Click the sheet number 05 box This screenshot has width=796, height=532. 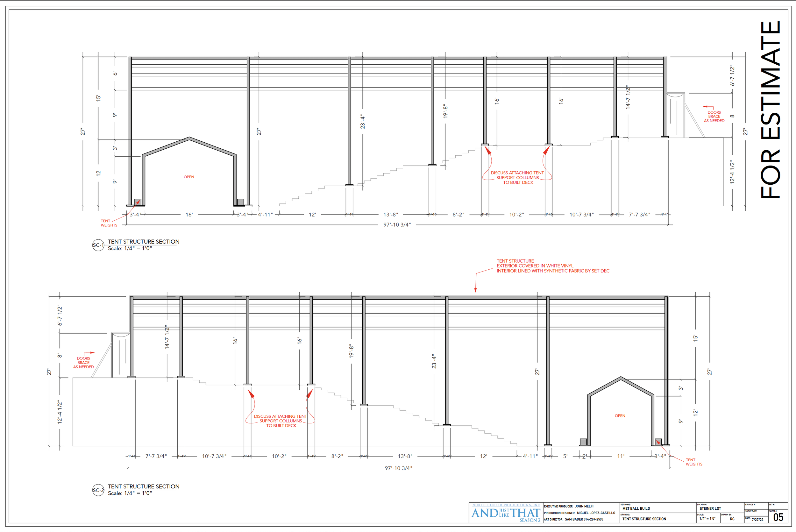(x=778, y=517)
